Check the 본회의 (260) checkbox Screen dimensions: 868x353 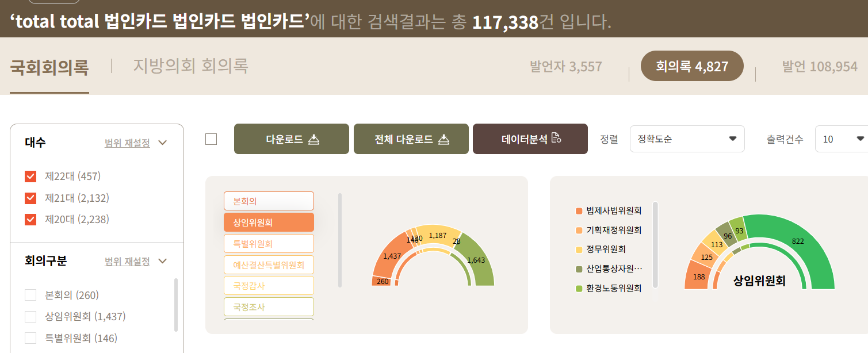[30, 294]
